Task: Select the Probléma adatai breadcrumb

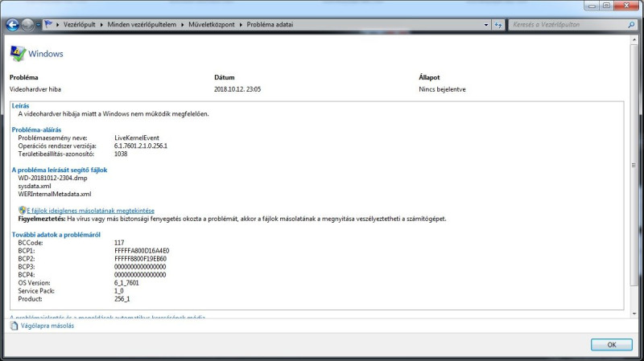Action: point(270,25)
